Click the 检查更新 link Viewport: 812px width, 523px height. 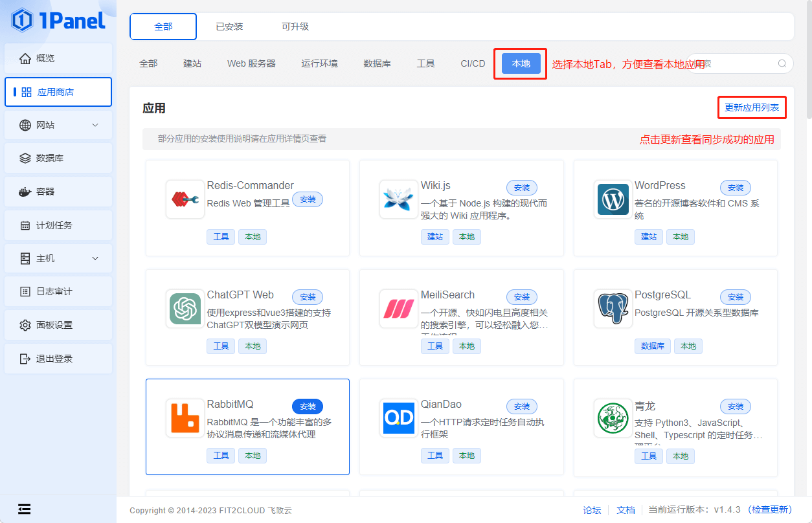pos(769,510)
